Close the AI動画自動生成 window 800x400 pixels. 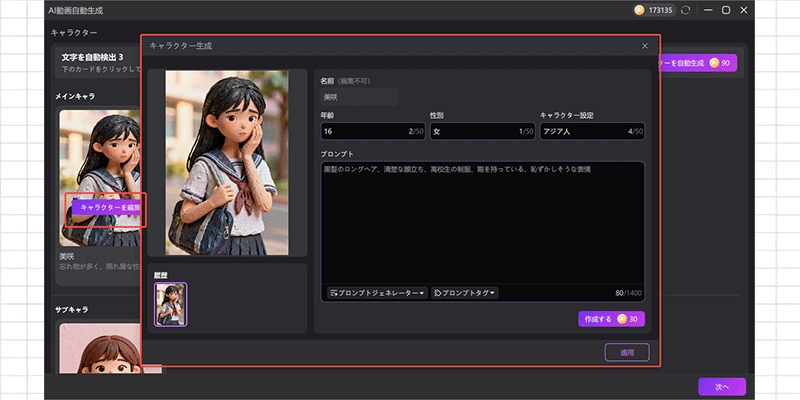tap(744, 10)
